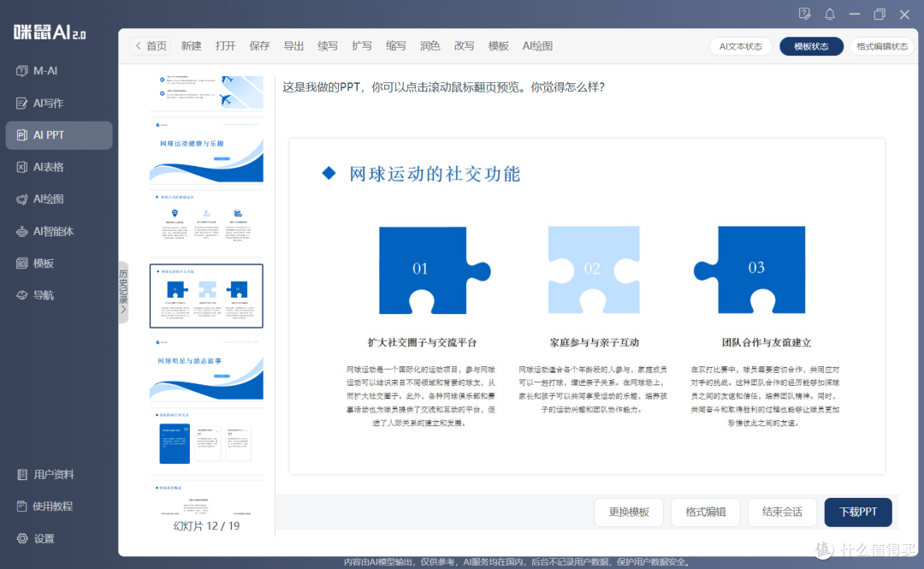Image resolution: width=924 pixels, height=569 pixels.
Task: Click the chat message about the PPT preview
Action: coord(444,87)
